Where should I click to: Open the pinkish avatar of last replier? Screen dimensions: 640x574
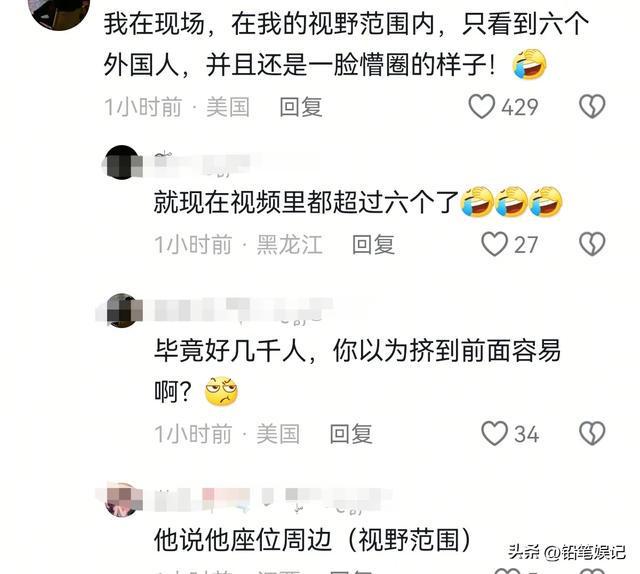click(x=122, y=500)
